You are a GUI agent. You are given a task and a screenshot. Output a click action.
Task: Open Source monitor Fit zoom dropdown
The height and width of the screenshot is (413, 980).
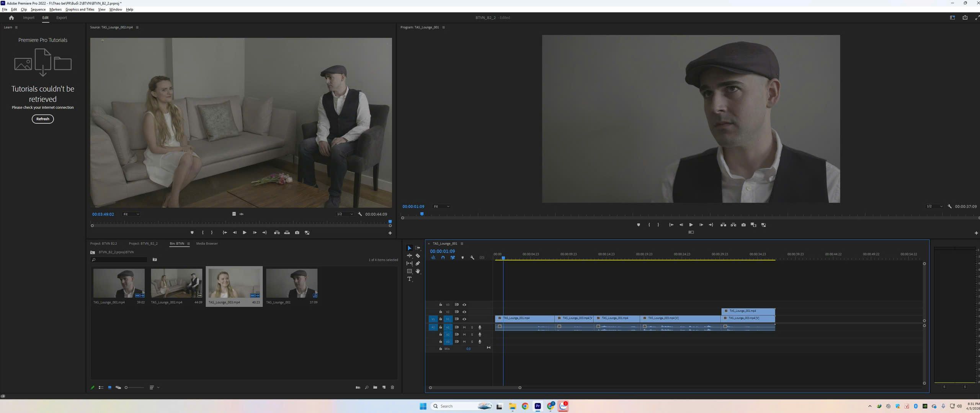[131, 214]
